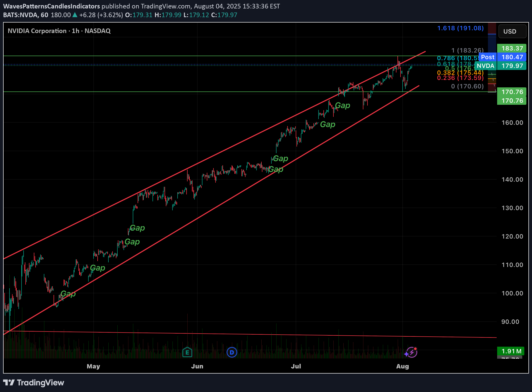Click the May label on time axis
532x392 pixels.
tap(93, 366)
